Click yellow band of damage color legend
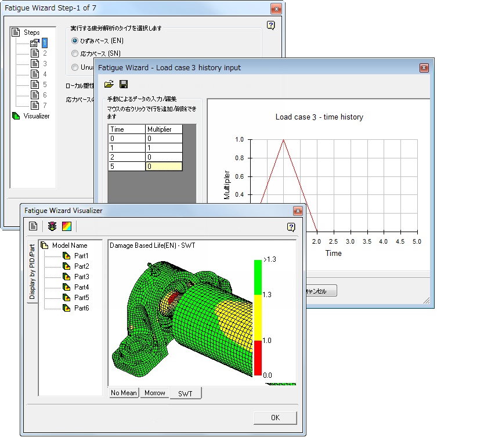484x448 pixels. coord(258,317)
